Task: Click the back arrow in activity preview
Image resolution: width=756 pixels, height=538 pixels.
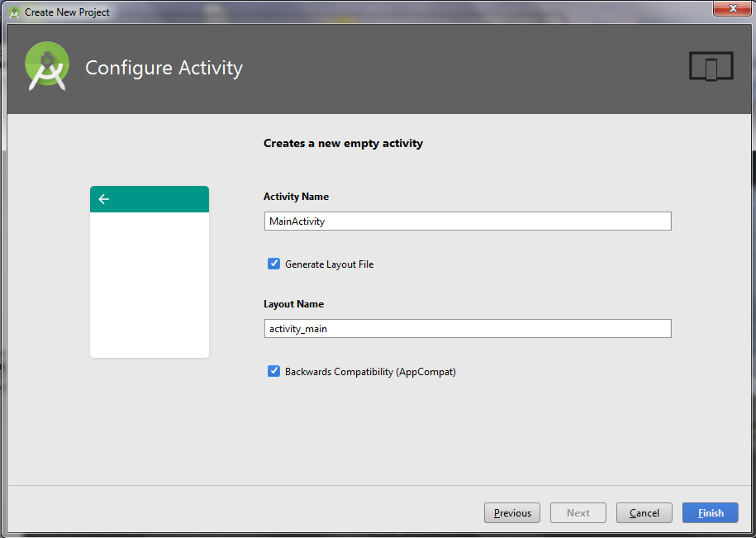Action: point(103,199)
